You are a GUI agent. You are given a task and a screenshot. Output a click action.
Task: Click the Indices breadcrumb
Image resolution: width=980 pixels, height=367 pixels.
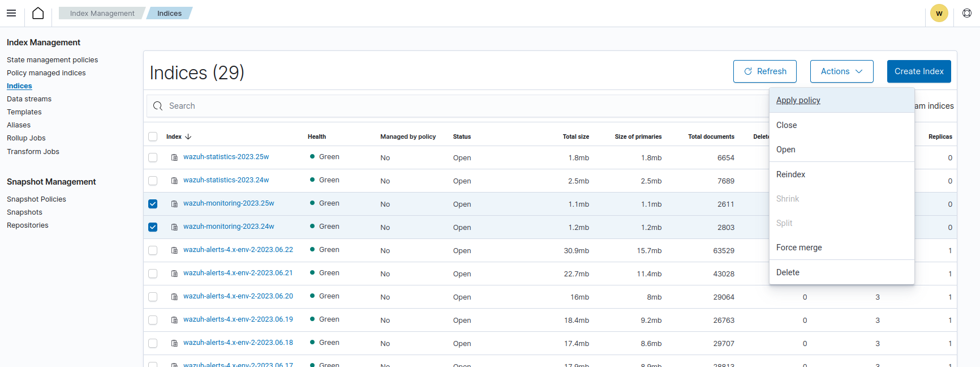click(x=169, y=13)
